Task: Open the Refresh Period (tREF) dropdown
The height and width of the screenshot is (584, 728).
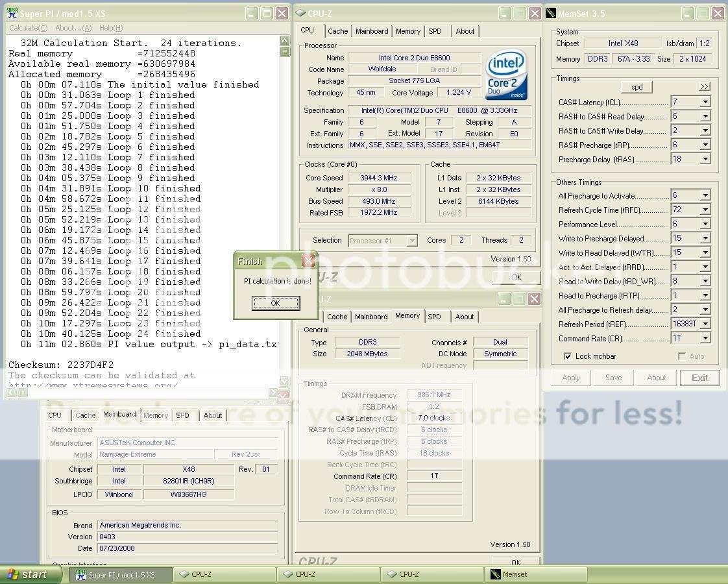Action: (706, 324)
